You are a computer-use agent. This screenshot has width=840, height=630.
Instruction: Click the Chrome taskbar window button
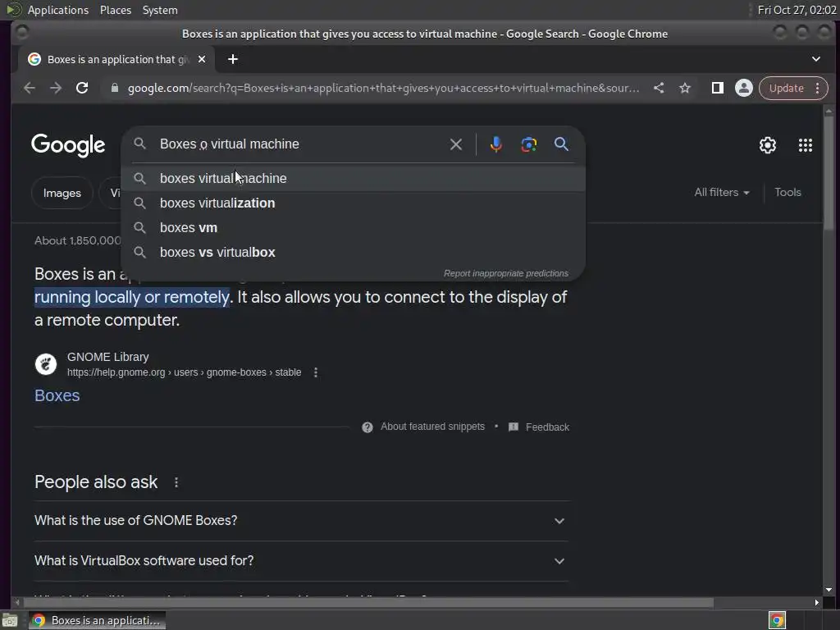[x=97, y=620]
